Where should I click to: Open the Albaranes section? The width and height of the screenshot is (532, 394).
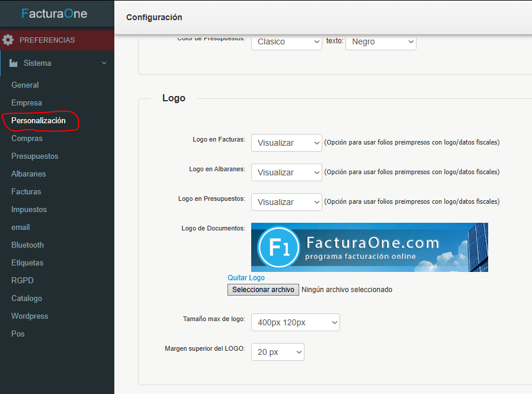[x=28, y=174]
